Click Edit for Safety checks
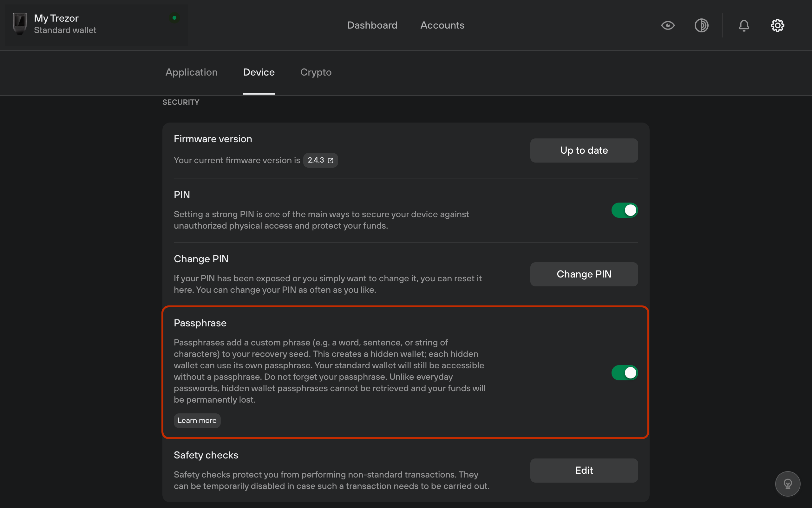Viewport: 812px width, 508px height. [584, 470]
